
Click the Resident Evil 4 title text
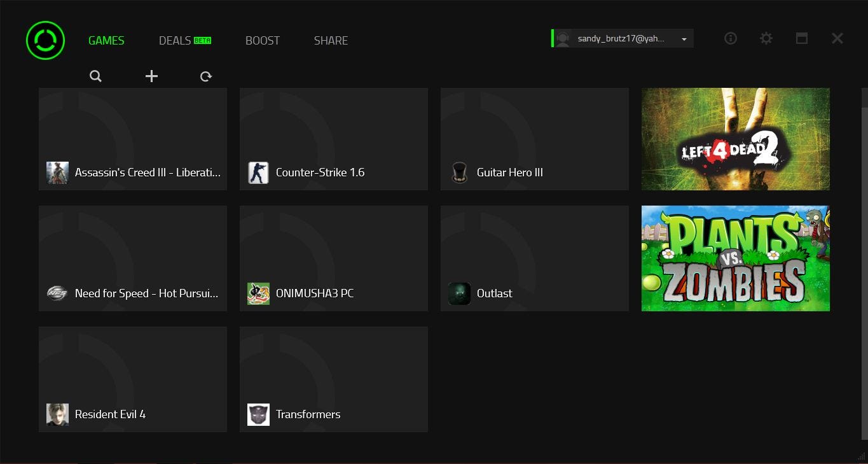point(110,414)
